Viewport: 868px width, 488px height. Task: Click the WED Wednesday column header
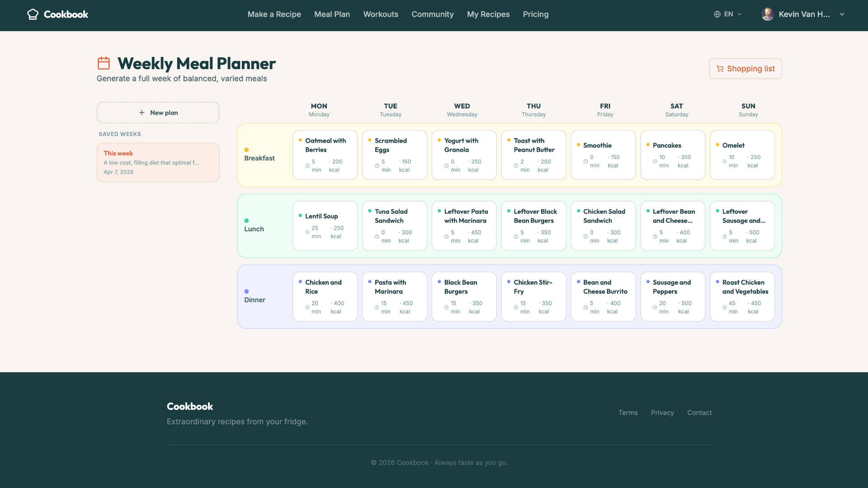(462, 110)
